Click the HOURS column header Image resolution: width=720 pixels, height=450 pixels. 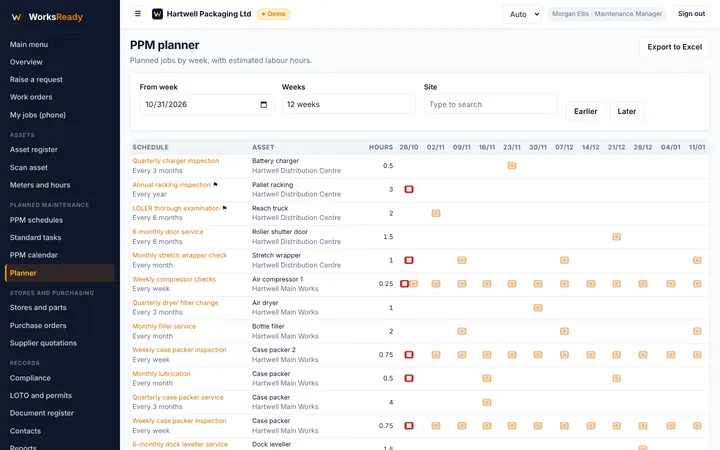(381, 147)
